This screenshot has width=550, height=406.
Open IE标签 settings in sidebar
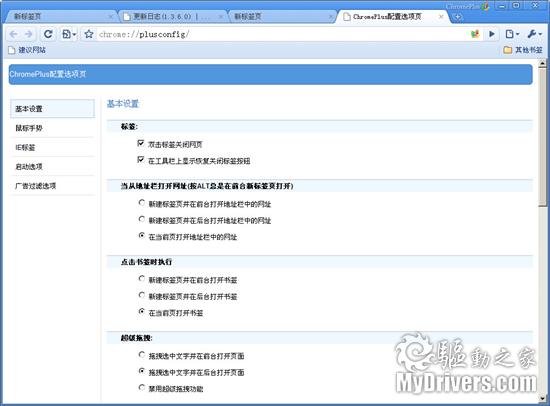[52, 147]
